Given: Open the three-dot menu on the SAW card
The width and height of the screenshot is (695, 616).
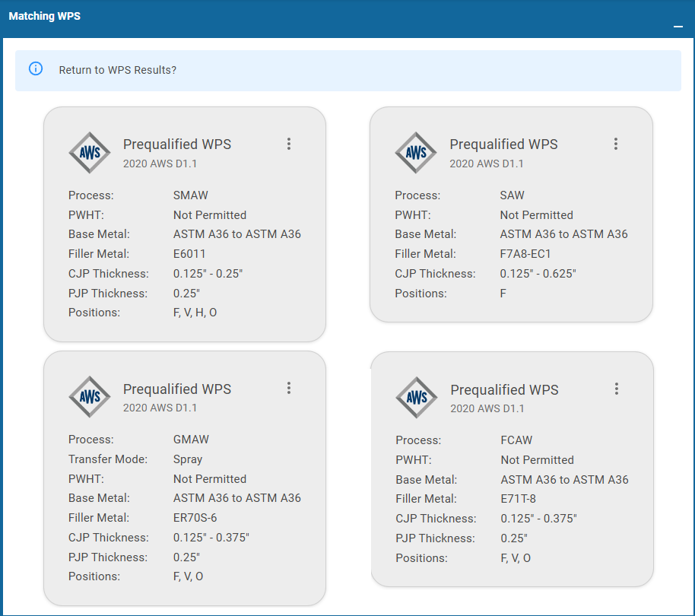Looking at the screenshot, I should click(x=616, y=144).
